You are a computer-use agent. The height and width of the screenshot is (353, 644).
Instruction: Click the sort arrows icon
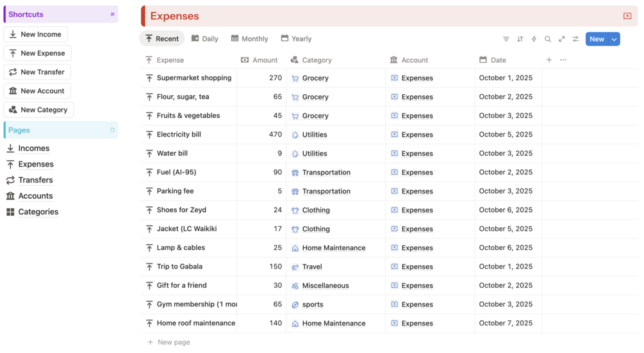(520, 39)
